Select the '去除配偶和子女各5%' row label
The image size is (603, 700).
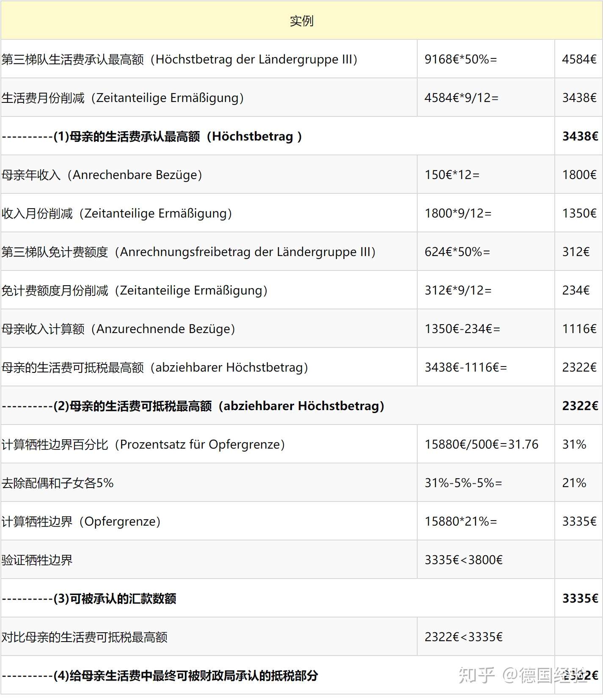(58, 483)
